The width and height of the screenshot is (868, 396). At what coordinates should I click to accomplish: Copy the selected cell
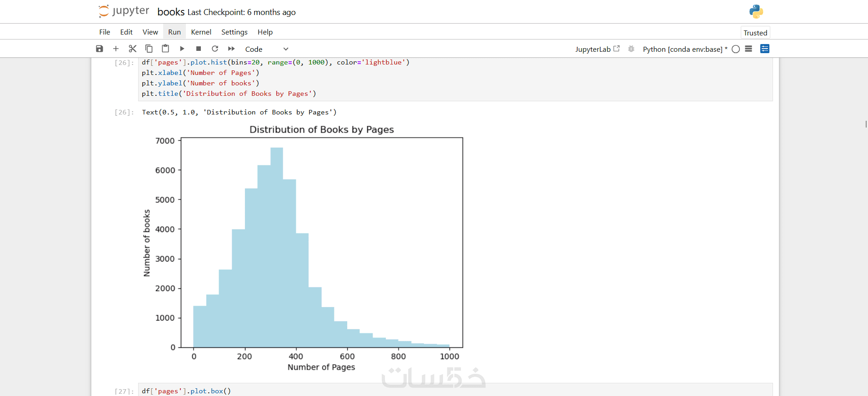click(x=149, y=49)
